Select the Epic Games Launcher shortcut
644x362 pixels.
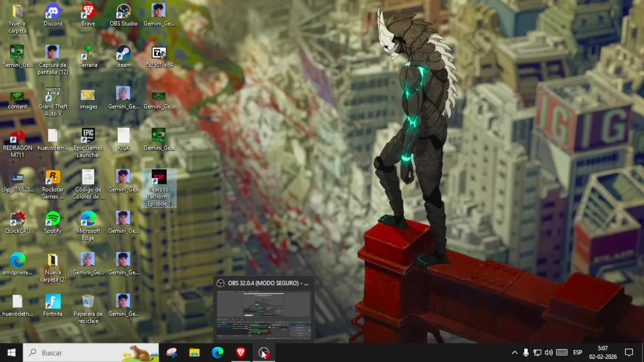click(88, 143)
